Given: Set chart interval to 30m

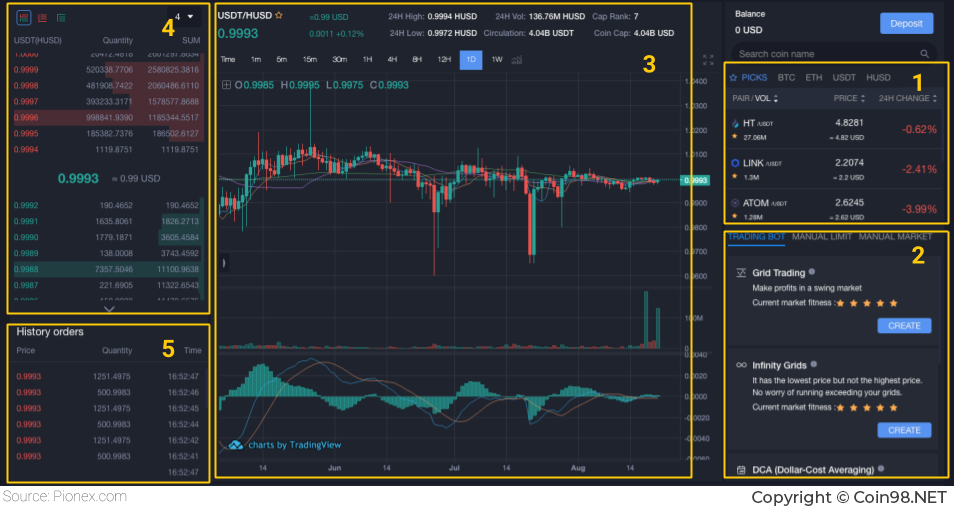Looking at the screenshot, I should point(339,59).
